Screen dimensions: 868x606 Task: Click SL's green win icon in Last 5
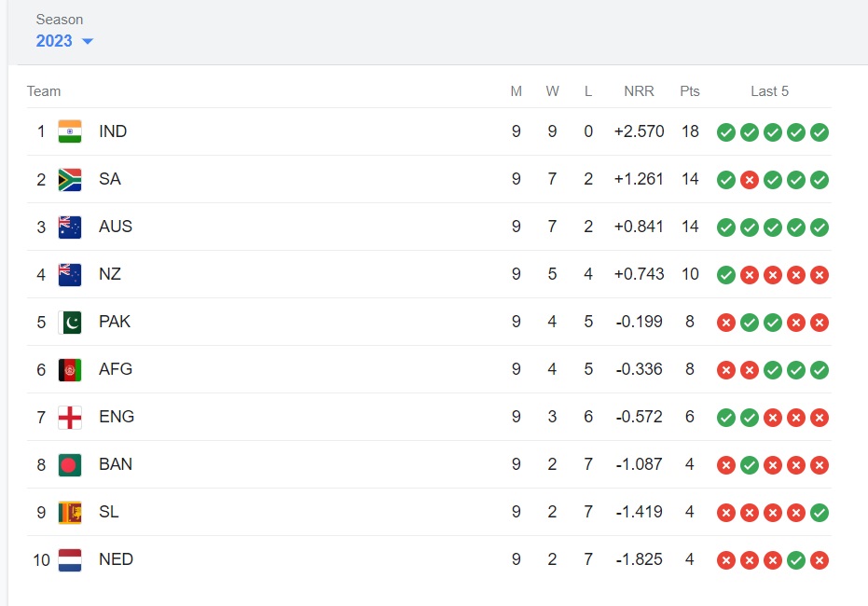pyautogui.click(x=820, y=513)
